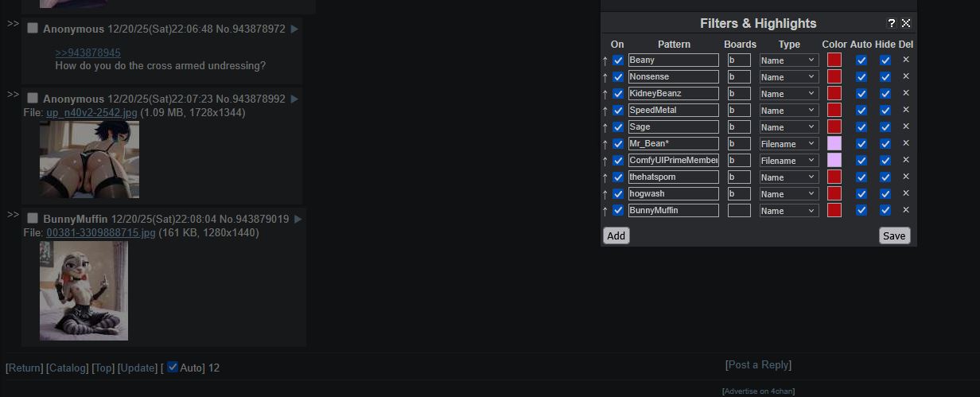Move the Sage filter up
The height and width of the screenshot is (397, 980).
pyautogui.click(x=605, y=127)
